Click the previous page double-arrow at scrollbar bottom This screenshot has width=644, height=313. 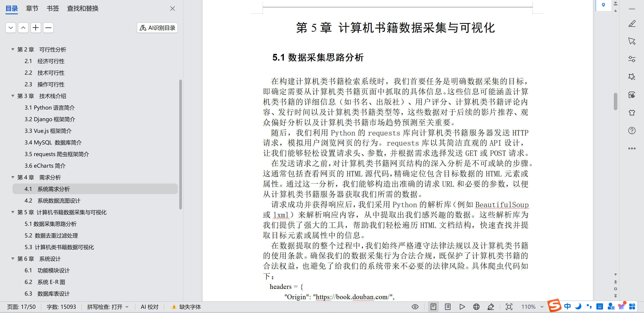tap(616, 281)
